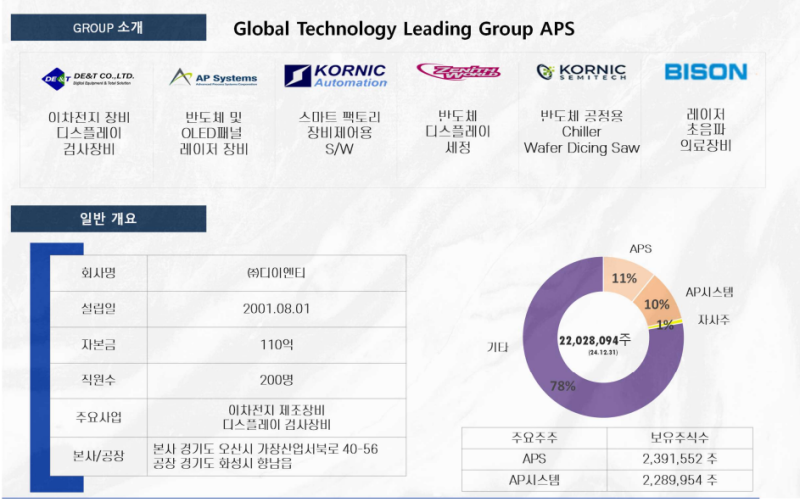Click the 200명 employee count cell

[x=275, y=380]
